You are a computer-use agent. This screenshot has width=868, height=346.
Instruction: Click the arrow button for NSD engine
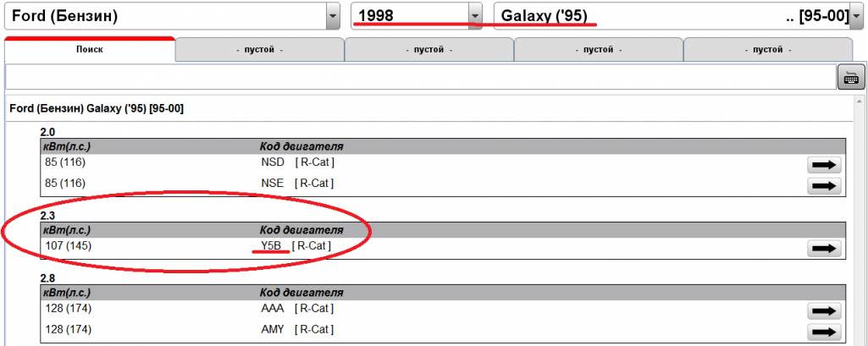[x=824, y=165]
